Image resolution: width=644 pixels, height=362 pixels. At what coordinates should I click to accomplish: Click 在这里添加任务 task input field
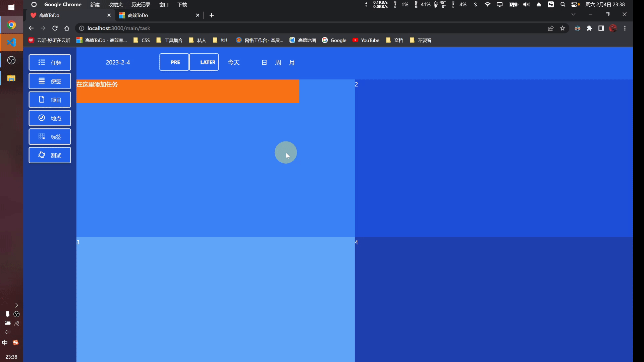pos(188,91)
